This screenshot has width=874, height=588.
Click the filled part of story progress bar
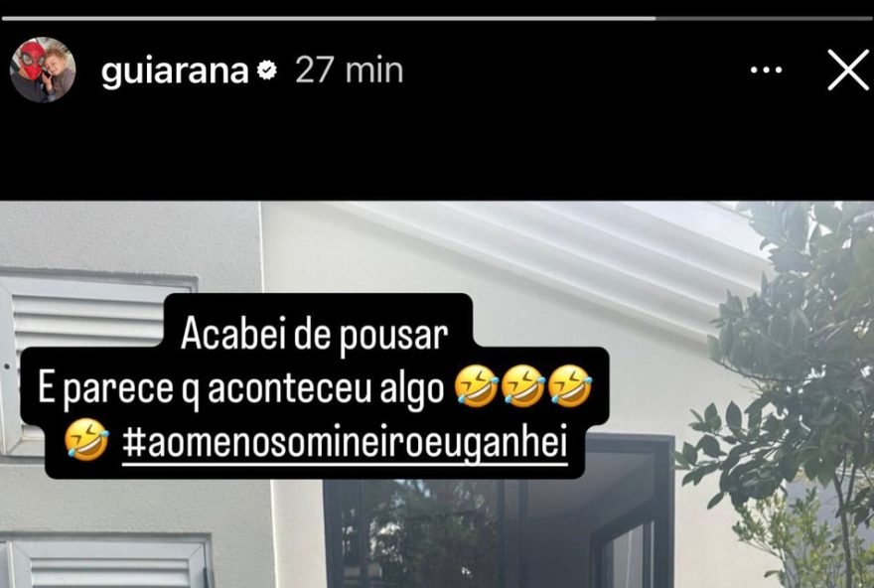click(x=329, y=19)
